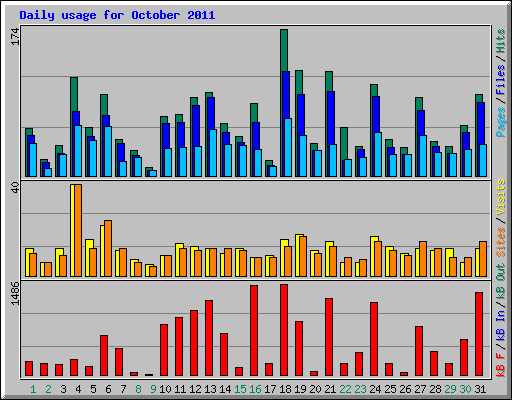The height and width of the screenshot is (400, 512).
Task: Click the 'Files' legend label
Action: pyautogui.click(x=500, y=80)
